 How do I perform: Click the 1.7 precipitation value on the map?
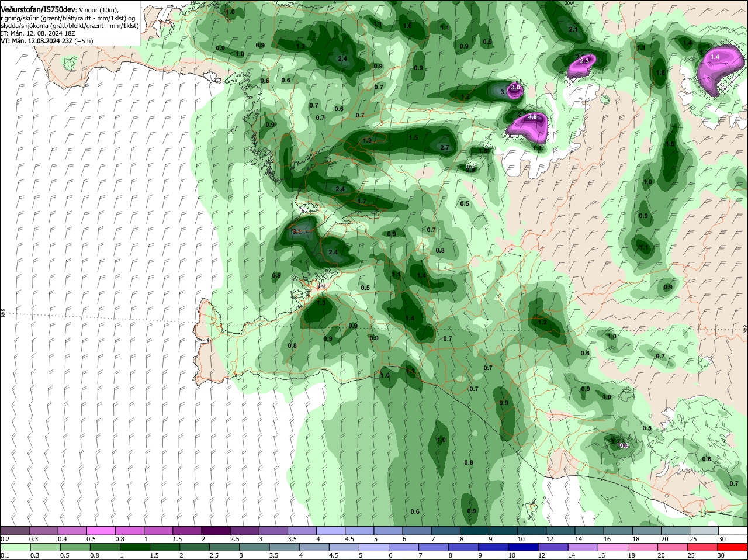pyautogui.click(x=362, y=201)
